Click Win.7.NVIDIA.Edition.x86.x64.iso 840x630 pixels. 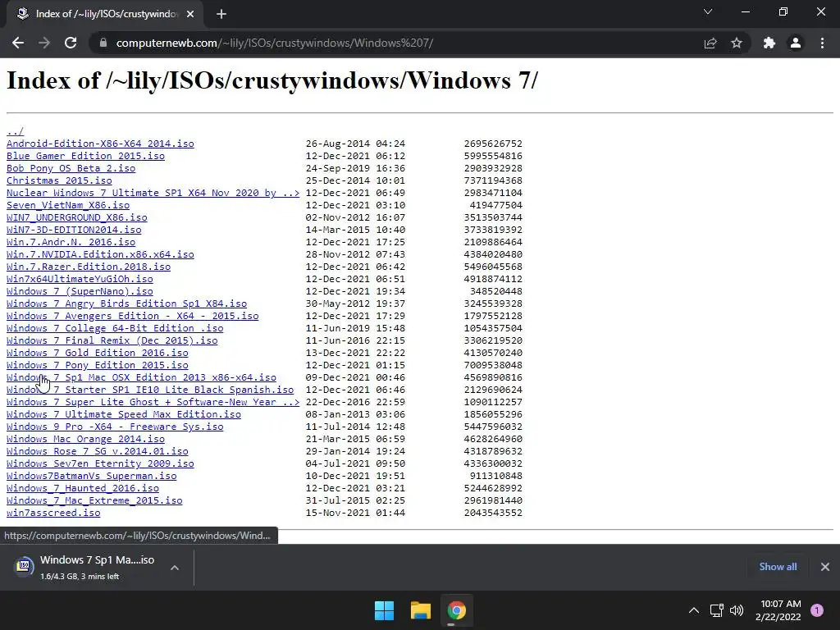point(100,254)
